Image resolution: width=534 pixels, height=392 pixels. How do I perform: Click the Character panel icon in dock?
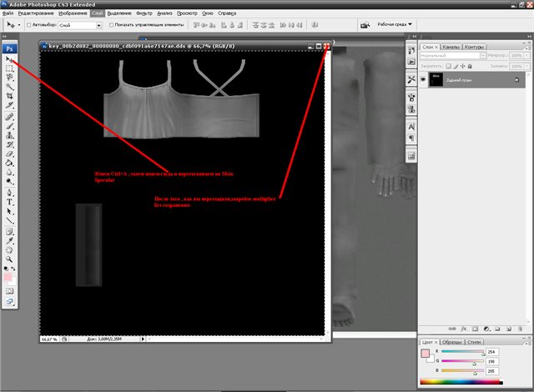point(411,125)
